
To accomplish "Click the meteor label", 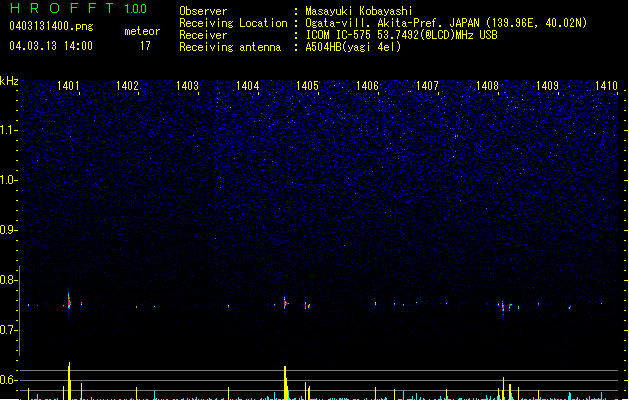I will 142,31.
